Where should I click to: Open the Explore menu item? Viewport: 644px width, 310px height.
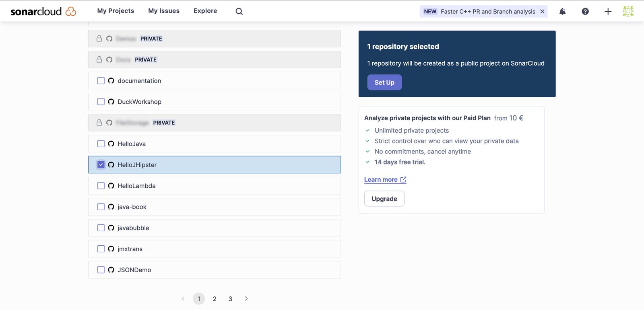click(x=205, y=11)
